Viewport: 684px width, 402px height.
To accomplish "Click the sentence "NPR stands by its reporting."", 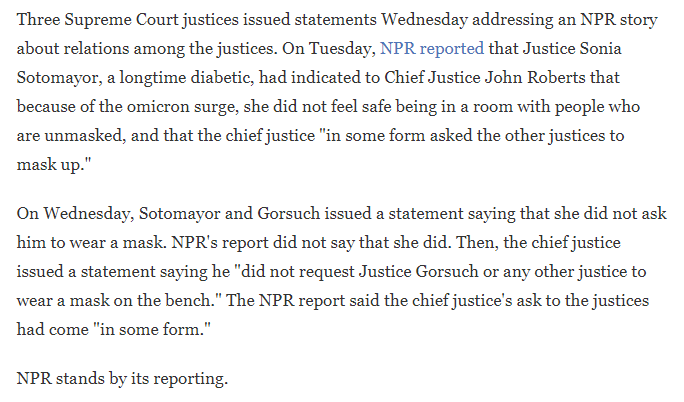I will [x=123, y=379].
